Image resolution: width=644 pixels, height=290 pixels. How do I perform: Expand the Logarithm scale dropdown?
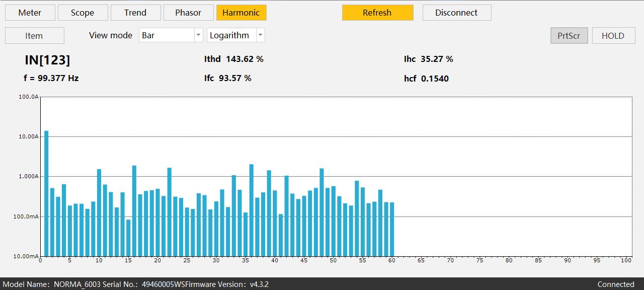point(235,35)
